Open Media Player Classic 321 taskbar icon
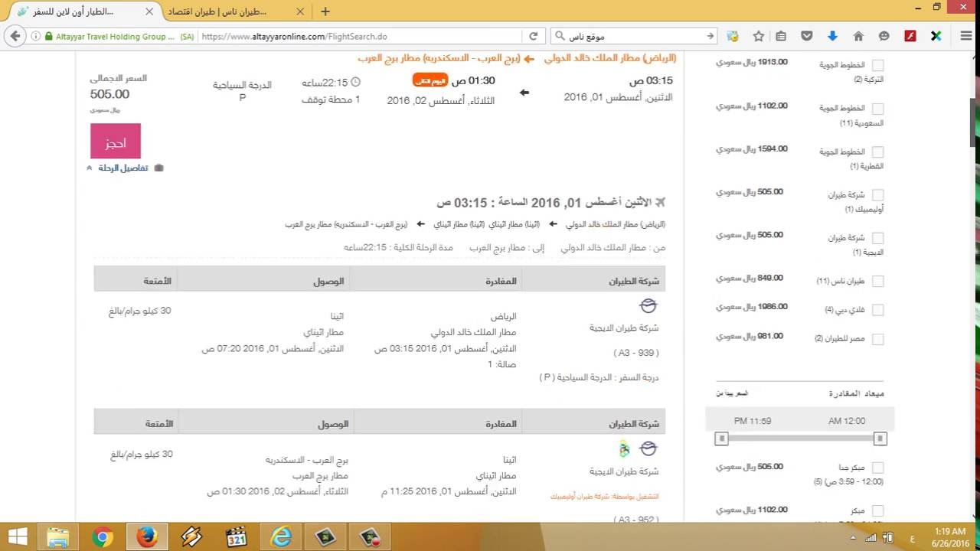980x551 pixels. click(237, 537)
